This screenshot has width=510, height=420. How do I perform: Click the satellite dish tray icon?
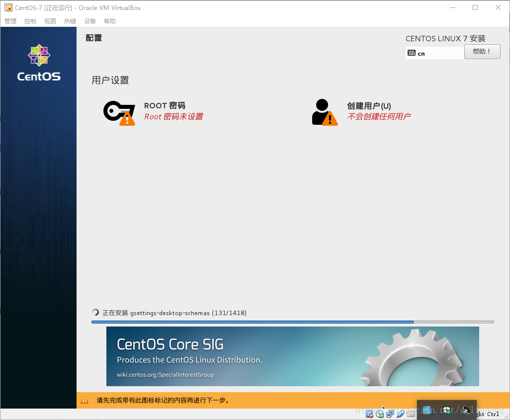[x=467, y=410]
